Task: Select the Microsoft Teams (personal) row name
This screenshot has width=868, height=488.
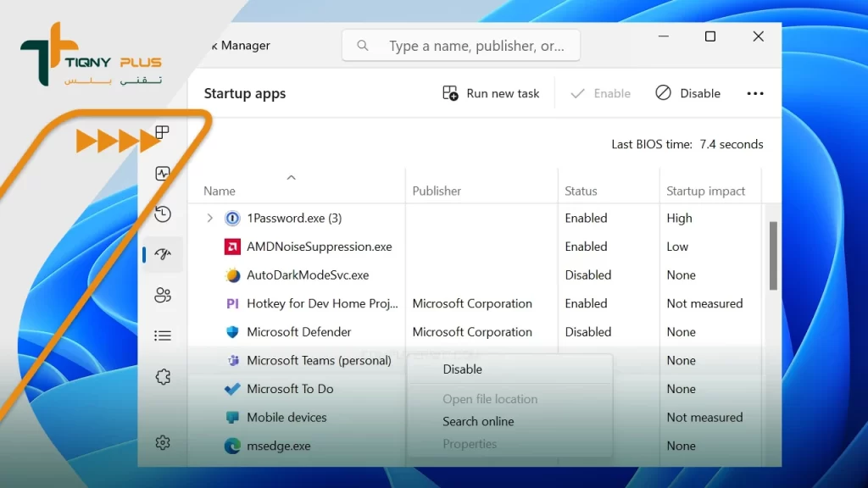Action: [319, 361]
